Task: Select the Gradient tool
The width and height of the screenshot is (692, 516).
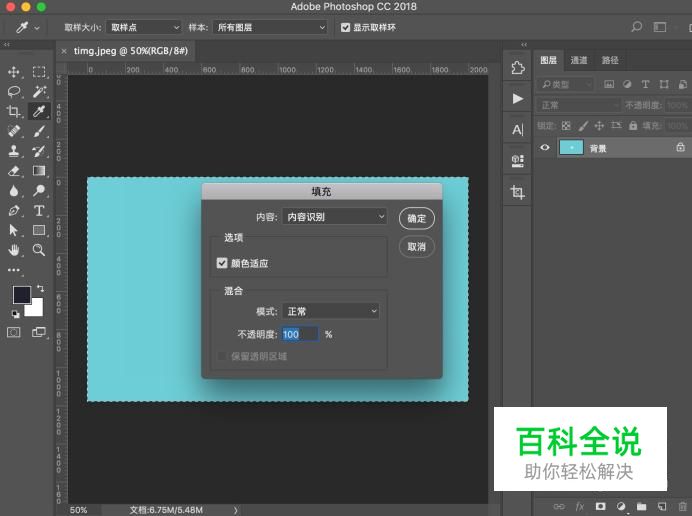Action: [x=39, y=171]
